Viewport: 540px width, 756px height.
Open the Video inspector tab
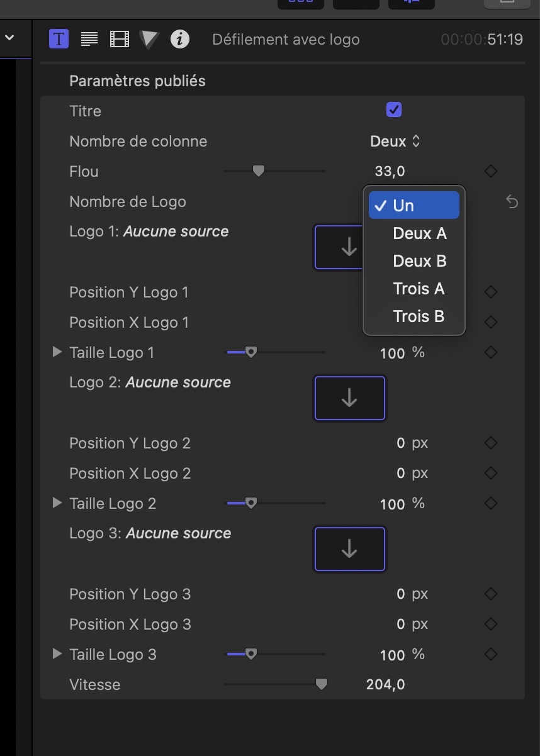[120, 39]
